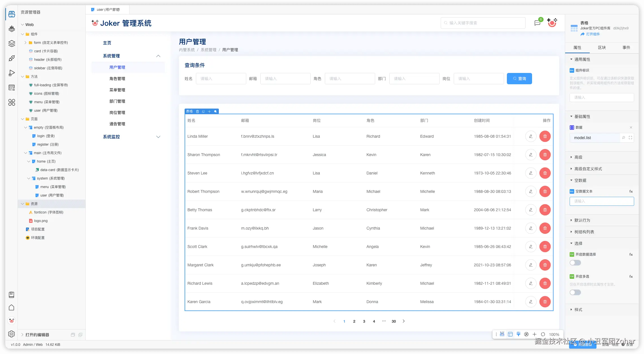Enable the 开启数据选择 toggle switch
Screen dimensions: 644x354
(x=575, y=263)
